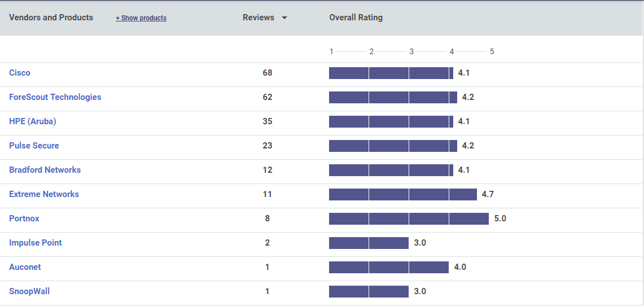View the Portnox vendor page

click(24, 218)
